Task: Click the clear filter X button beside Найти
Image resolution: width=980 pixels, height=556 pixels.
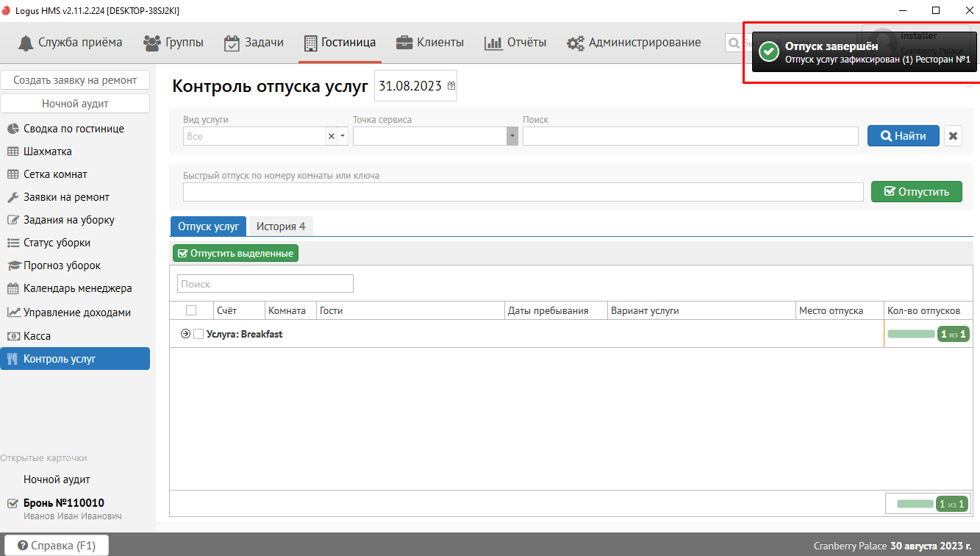Action: click(953, 136)
